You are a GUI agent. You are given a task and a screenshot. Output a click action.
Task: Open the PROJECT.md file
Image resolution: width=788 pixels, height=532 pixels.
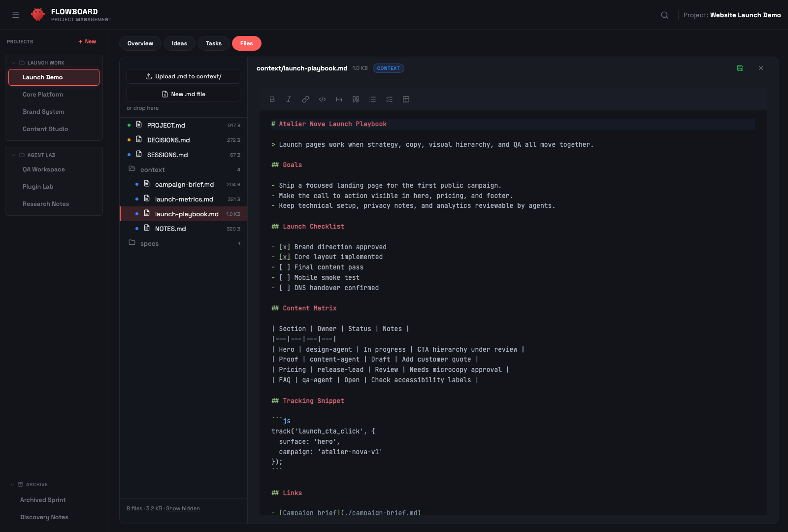coord(183,125)
